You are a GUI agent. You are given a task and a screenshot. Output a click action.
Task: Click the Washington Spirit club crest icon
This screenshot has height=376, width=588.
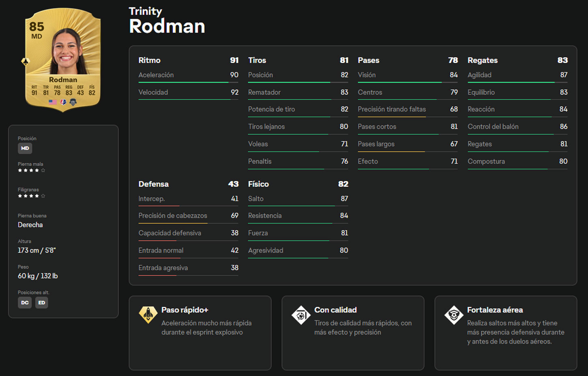[73, 102]
